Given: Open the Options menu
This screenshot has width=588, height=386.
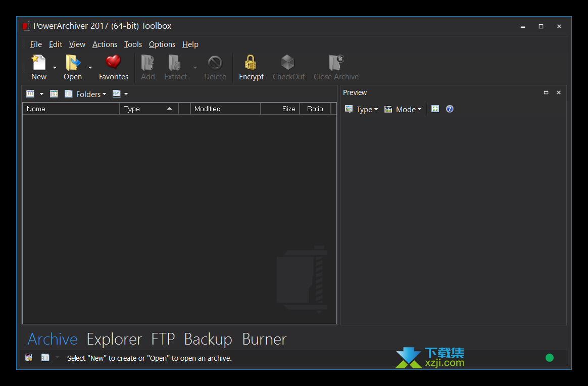Looking at the screenshot, I should coord(162,44).
